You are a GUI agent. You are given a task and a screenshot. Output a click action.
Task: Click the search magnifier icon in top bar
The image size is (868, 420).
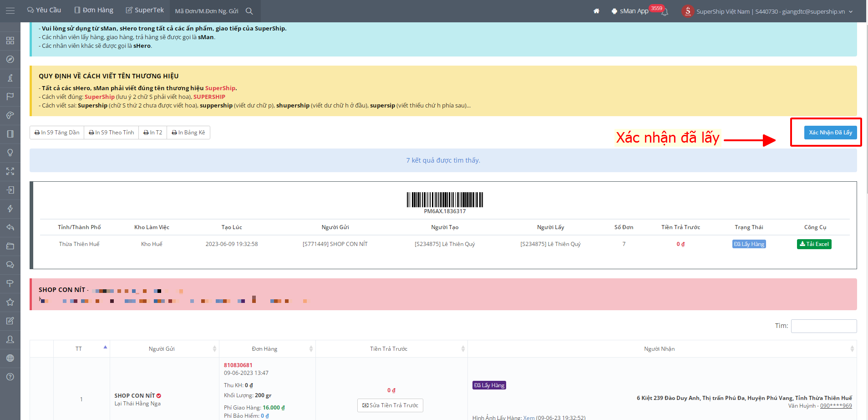pyautogui.click(x=249, y=11)
